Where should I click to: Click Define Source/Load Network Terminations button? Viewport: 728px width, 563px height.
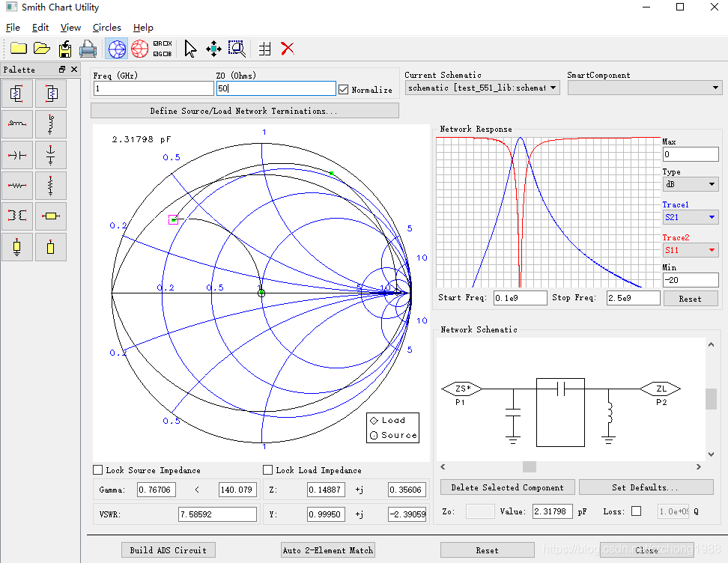coord(245,111)
